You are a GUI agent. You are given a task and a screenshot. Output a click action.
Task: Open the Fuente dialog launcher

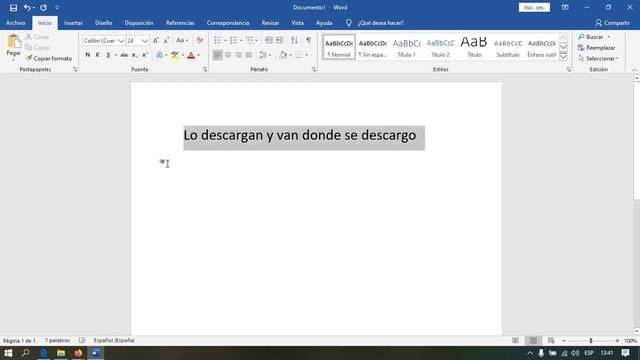[x=205, y=70]
